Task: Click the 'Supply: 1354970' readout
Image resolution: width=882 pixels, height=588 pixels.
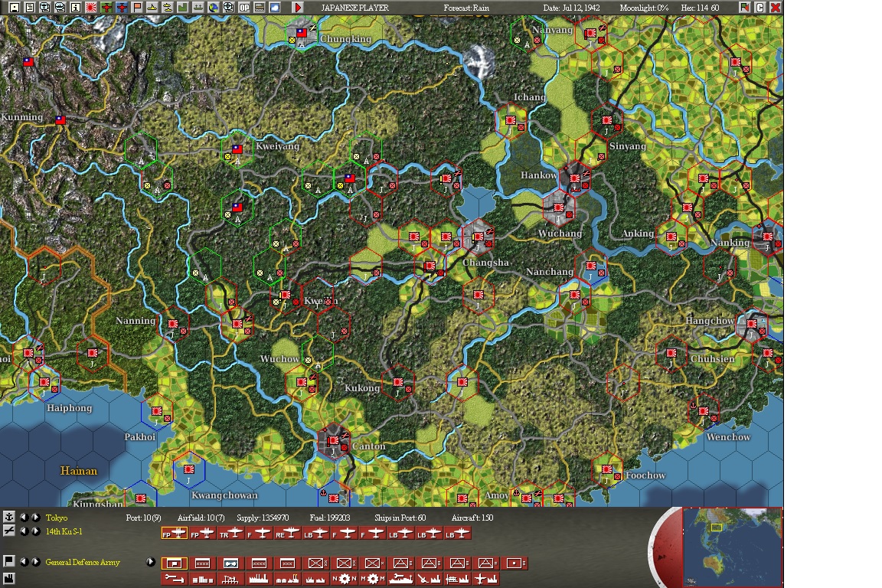Action: click(263, 518)
